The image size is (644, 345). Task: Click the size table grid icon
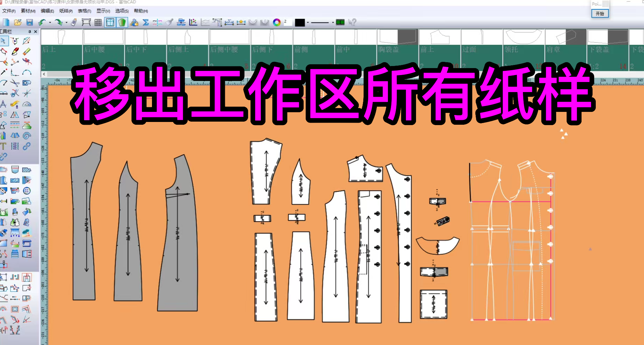(x=98, y=23)
